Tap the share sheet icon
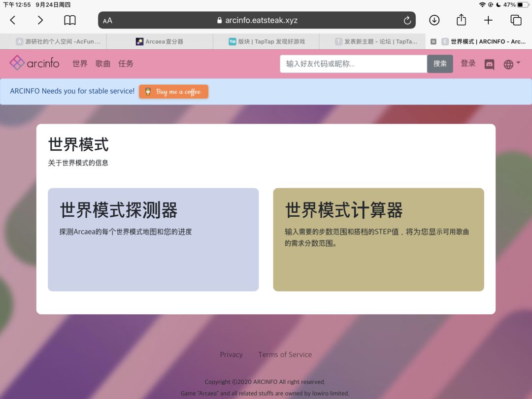The width and height of the screenshot is (532, 399). click(461, 20)
